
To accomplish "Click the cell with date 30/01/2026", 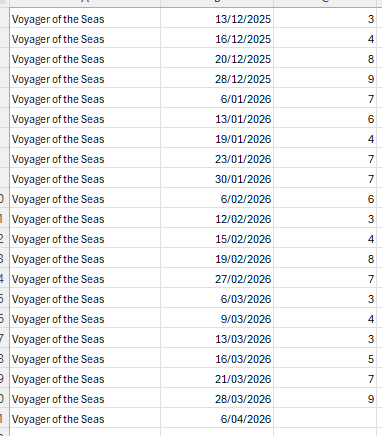I will pos(217,178).
